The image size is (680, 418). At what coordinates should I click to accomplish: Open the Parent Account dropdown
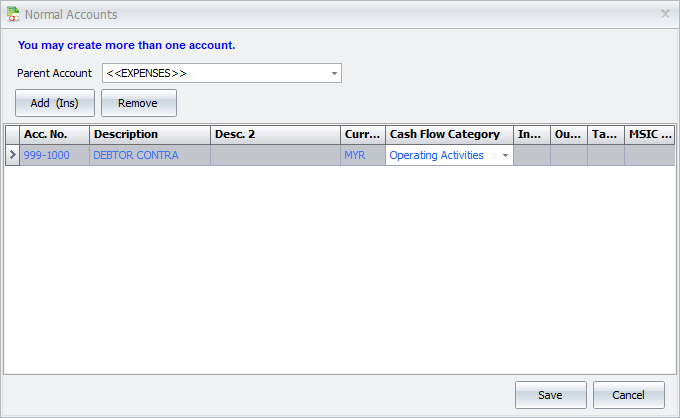pyautogui.click(x=333, y=73)
